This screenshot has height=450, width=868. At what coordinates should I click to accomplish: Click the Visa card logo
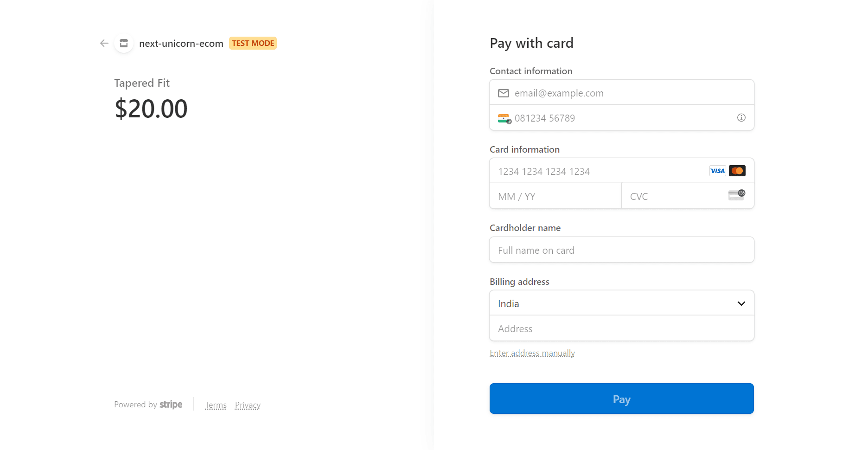(x=717, y=171)
